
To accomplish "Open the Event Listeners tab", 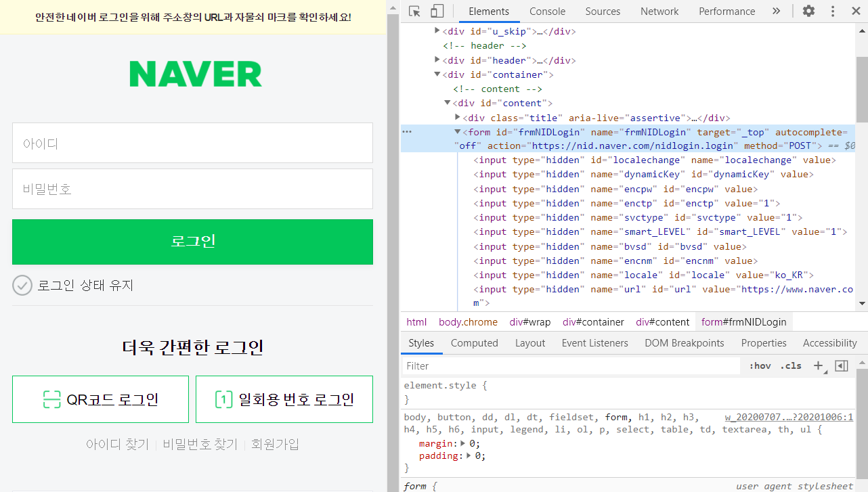I will (594, 343).
